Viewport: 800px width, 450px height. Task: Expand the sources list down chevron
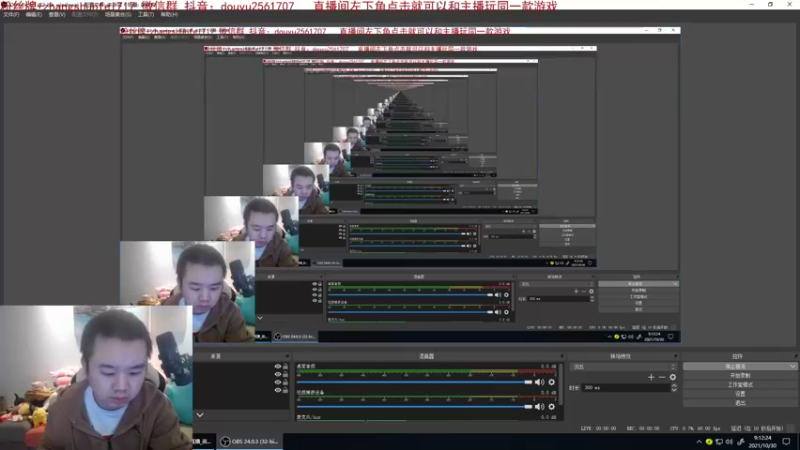[200, 415]
